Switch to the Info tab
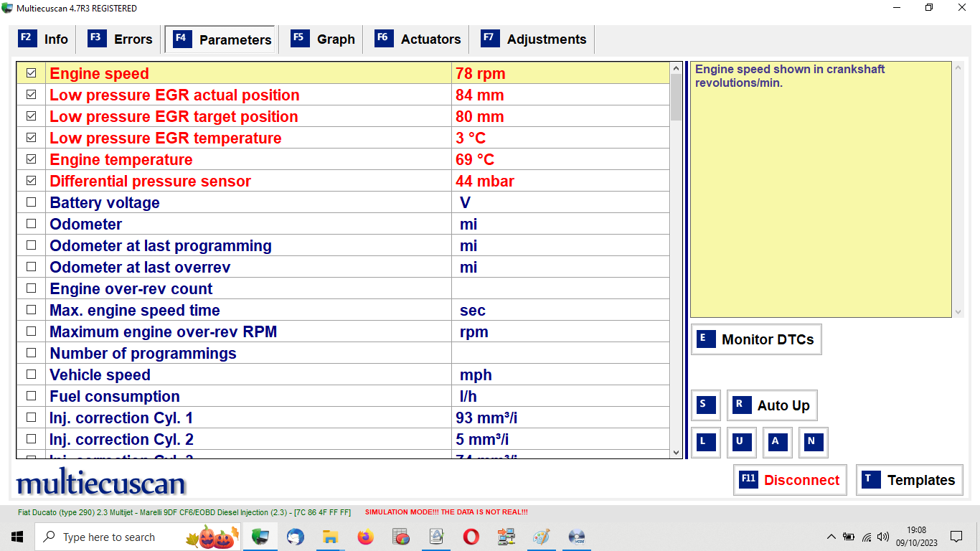Image resolution: width=980 pixels, height=551 pixels. point(44,39)
